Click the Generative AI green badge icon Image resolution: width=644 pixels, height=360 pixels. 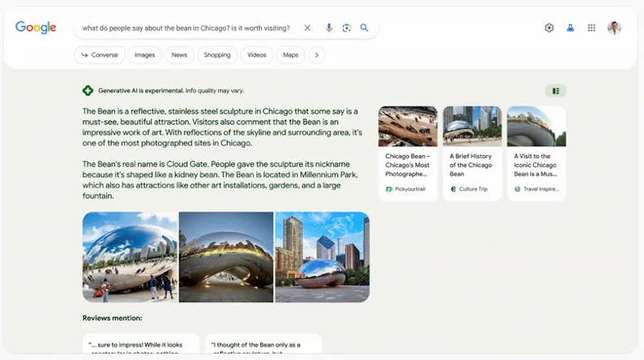click(x=87, y=91)
